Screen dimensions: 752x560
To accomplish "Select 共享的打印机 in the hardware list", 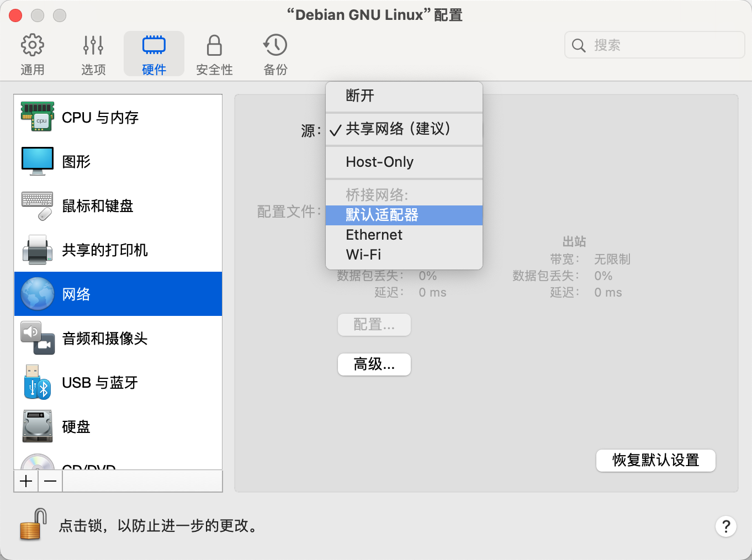I will tap(118, 250).
